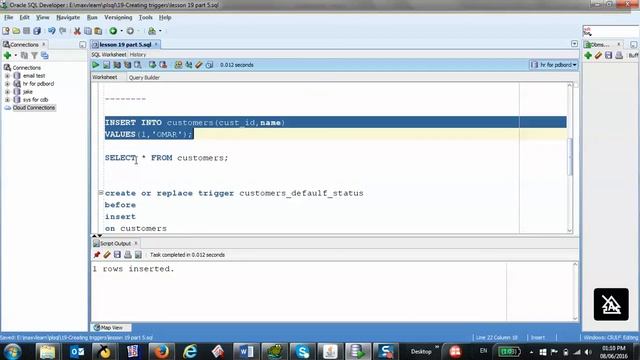
Task: Click the Schema Browser icon in Connections panel
Action: [44, 56]
